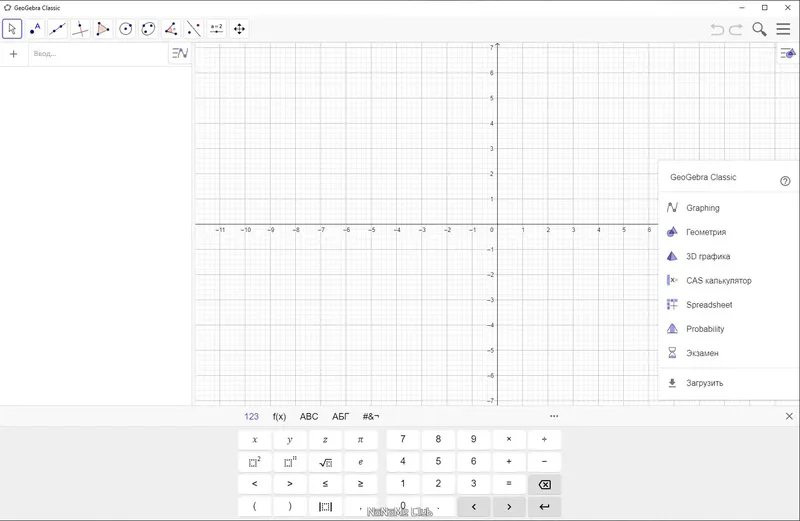
Task: Select the Ellipse conic tool
Action: [148, 29]
